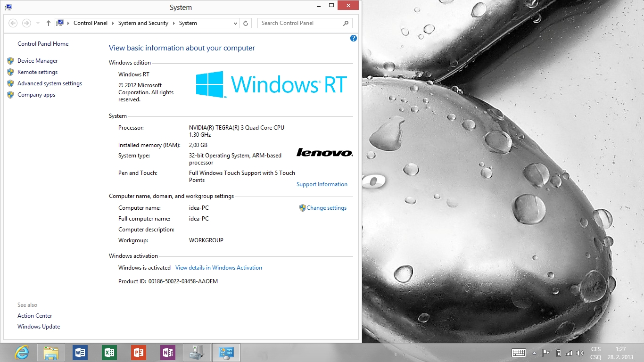Click the System window title bar icon
The width and height of the screenshot is (644, 362).
tap(8, 7)
